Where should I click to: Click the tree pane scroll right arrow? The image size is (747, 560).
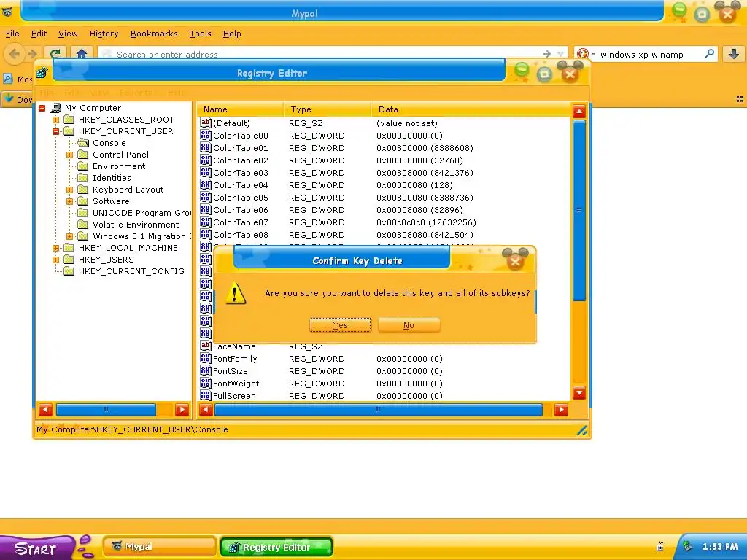tap(182, 410)
